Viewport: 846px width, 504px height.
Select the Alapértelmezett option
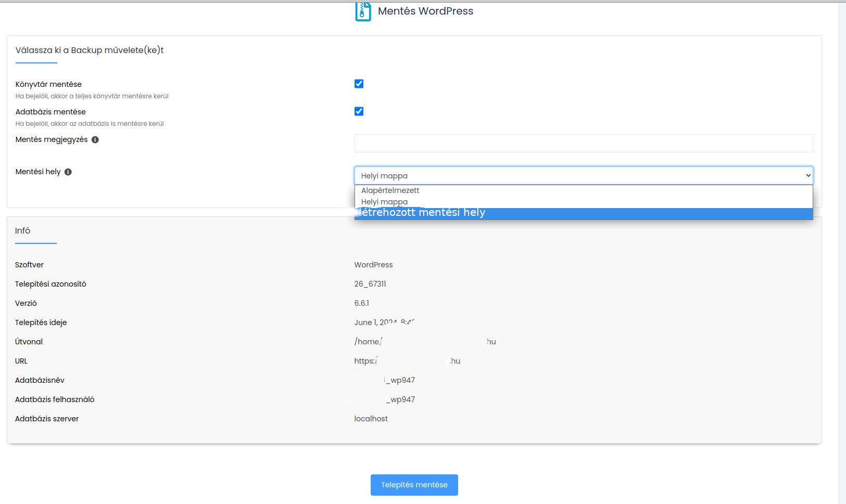pos(584,190)
